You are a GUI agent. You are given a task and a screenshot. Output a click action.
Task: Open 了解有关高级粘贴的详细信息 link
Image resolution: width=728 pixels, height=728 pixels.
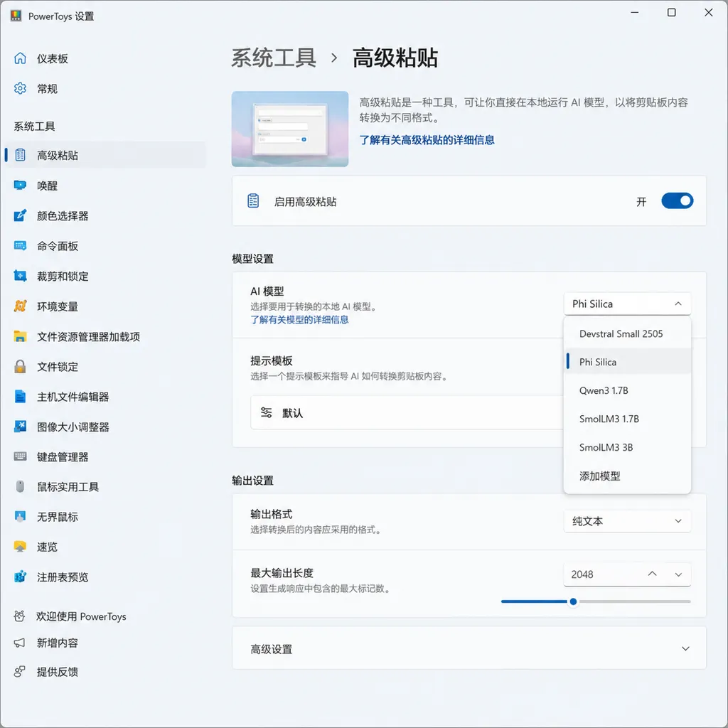coord(427,140)
